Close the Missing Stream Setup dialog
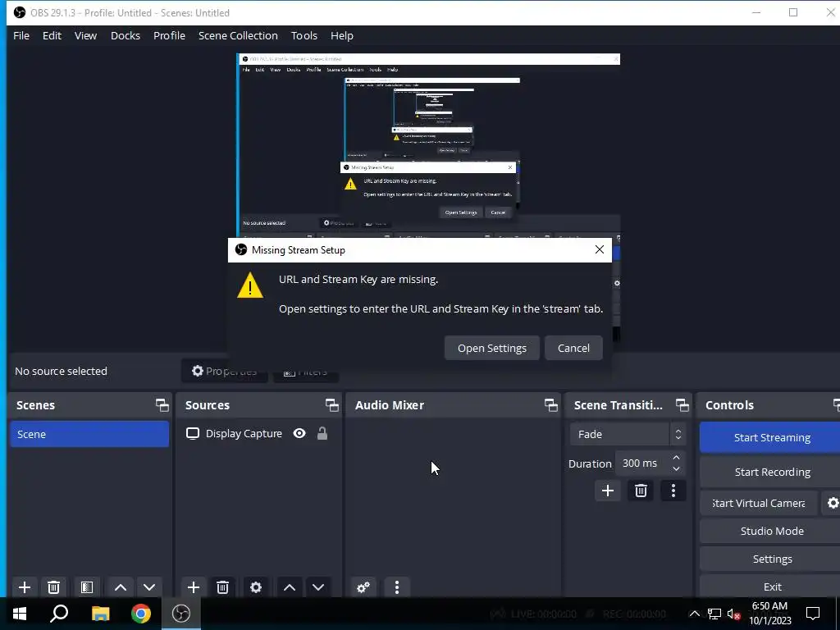Viewport: 840px width, 630px height. (600, 249)
